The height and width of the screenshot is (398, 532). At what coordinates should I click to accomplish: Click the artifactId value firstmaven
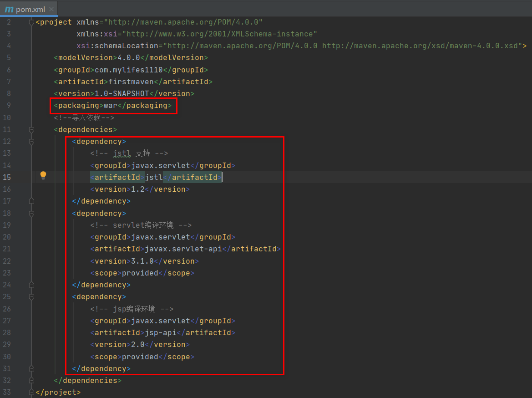[x=131, y=82]
